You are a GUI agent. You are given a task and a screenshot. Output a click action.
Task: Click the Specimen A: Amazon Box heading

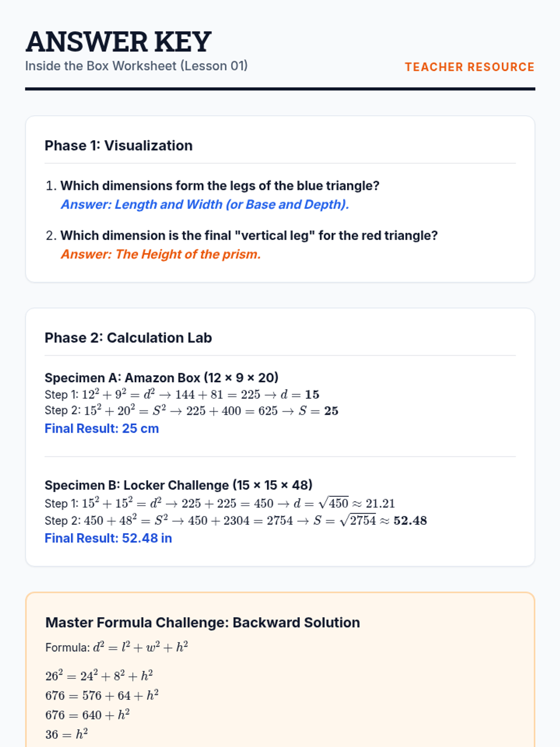tap(161, 378)
